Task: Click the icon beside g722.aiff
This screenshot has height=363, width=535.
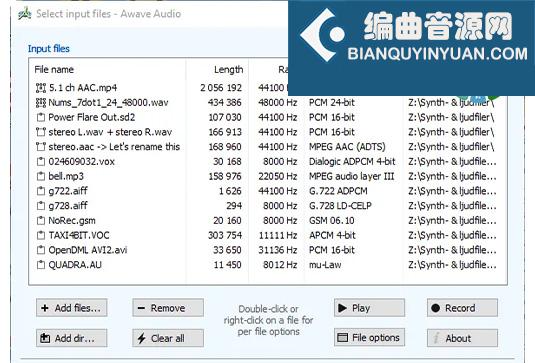Action: (41, 191)
